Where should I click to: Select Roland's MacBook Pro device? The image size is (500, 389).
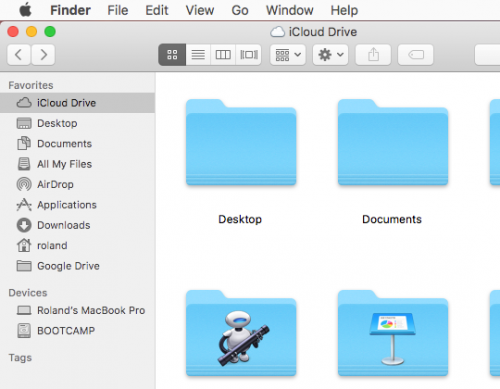[77, 310]
